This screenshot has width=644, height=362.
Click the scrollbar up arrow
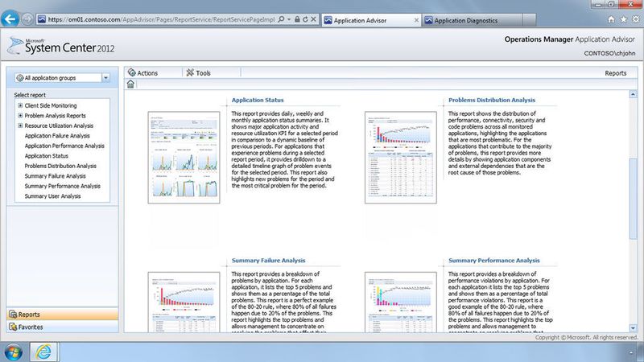coord(633,94)
